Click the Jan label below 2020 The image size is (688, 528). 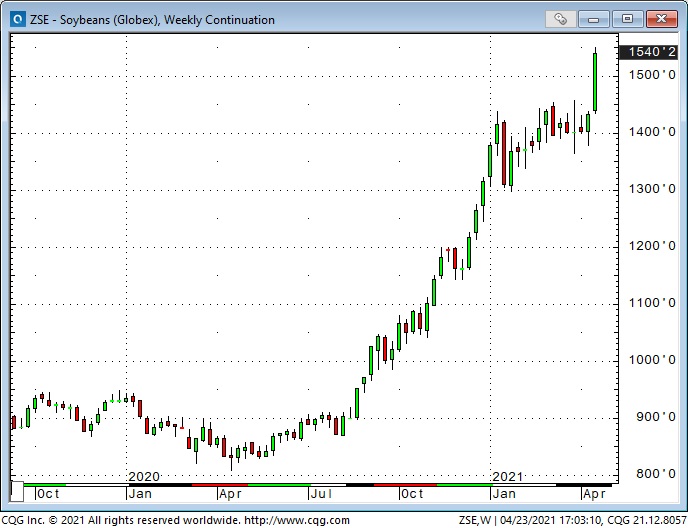tap(140, 494)
